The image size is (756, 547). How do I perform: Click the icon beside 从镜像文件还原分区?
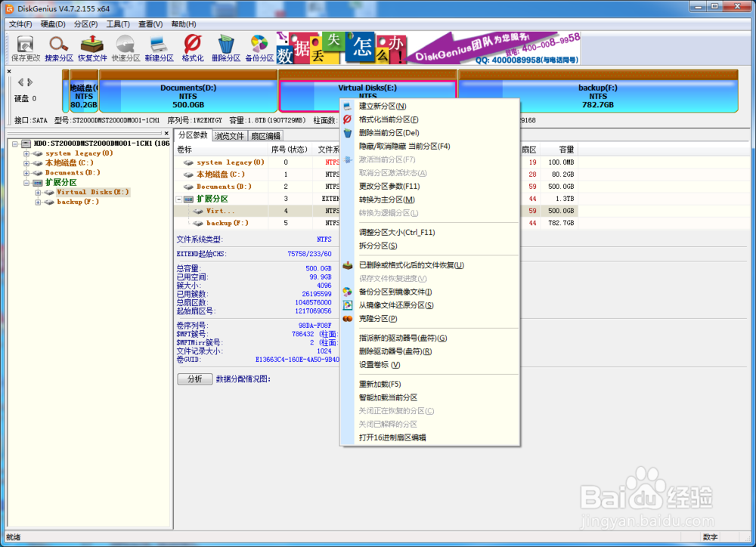pos(348,305)
